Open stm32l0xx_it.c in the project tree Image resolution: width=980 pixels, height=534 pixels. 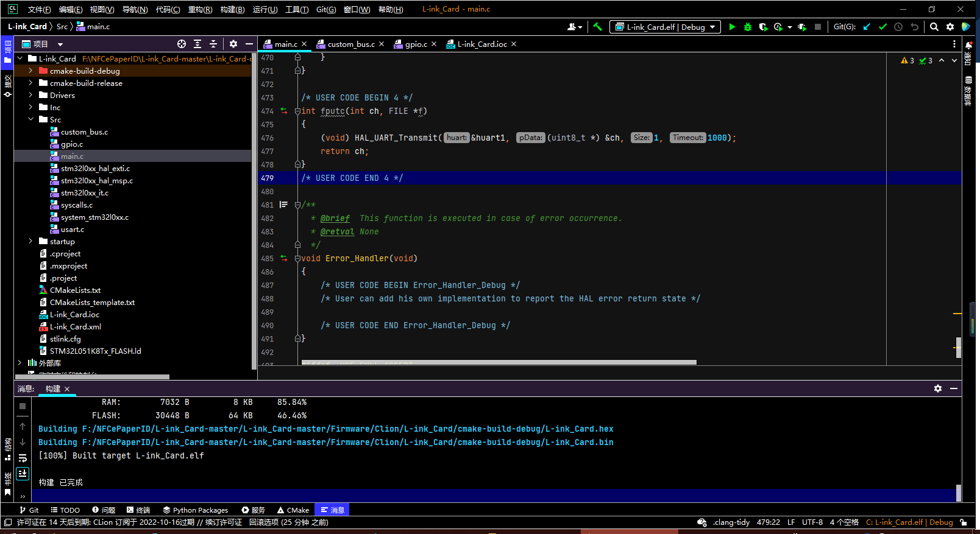click(x=84, y=192)
